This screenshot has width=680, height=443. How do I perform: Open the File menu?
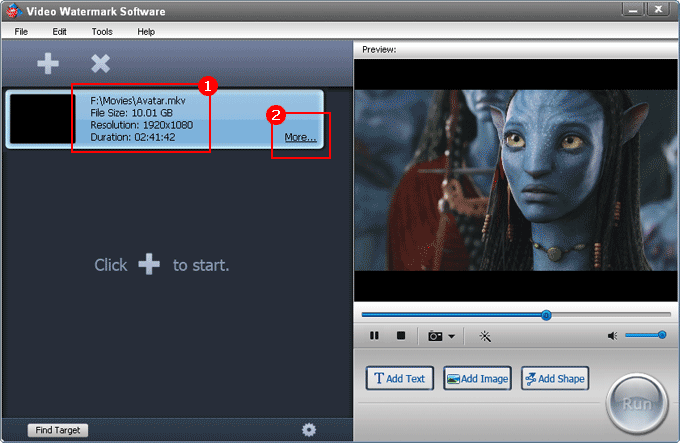21,32
